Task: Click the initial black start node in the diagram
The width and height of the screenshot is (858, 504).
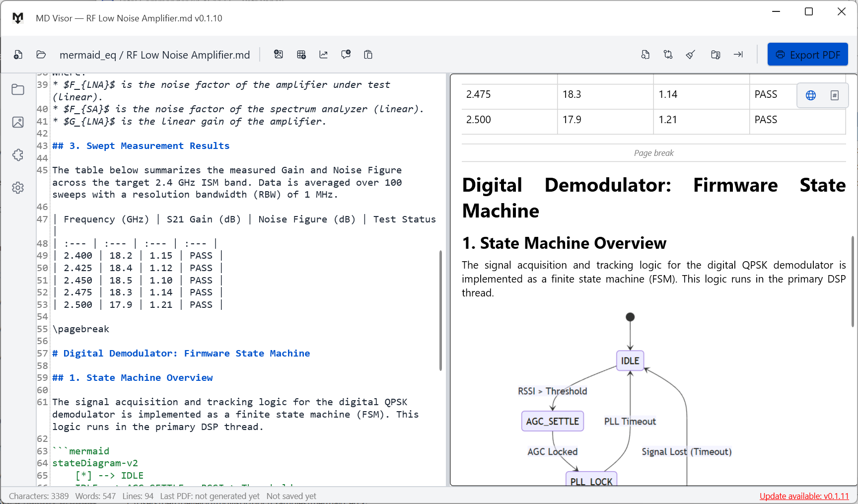Action: tap(630, 317)
